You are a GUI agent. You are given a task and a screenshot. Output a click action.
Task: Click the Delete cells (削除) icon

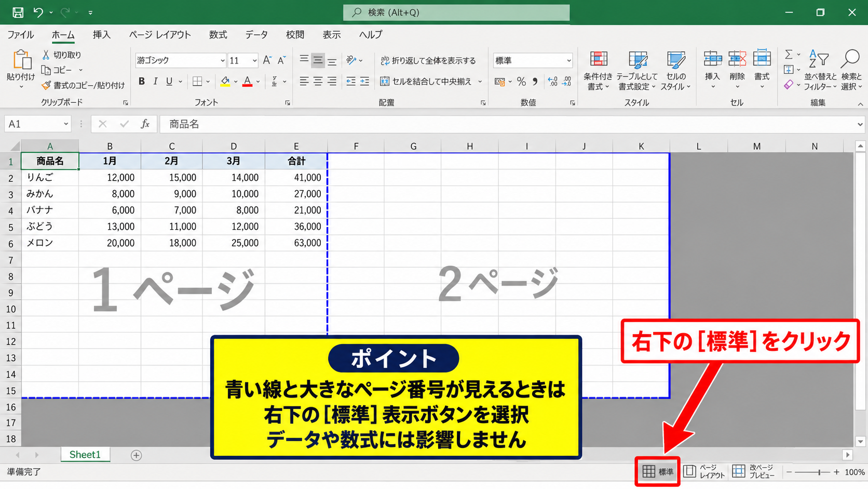click(x=737, y=58)
